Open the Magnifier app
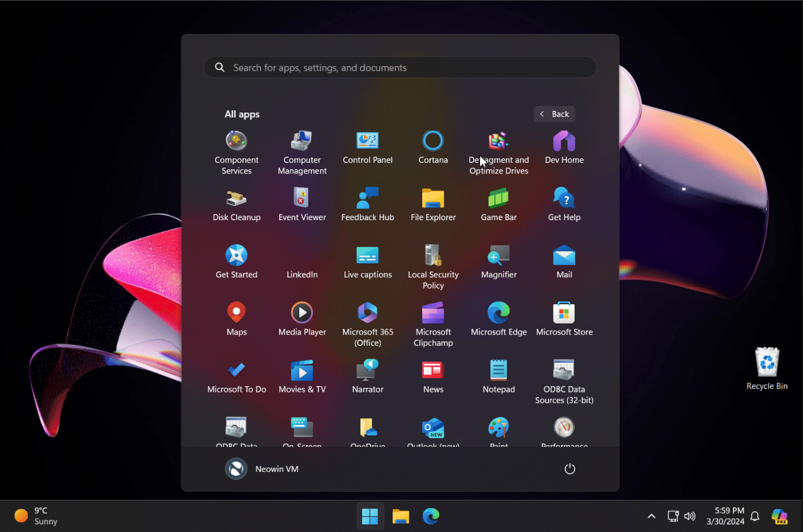The image size is (803, 532). coord(498,261)
